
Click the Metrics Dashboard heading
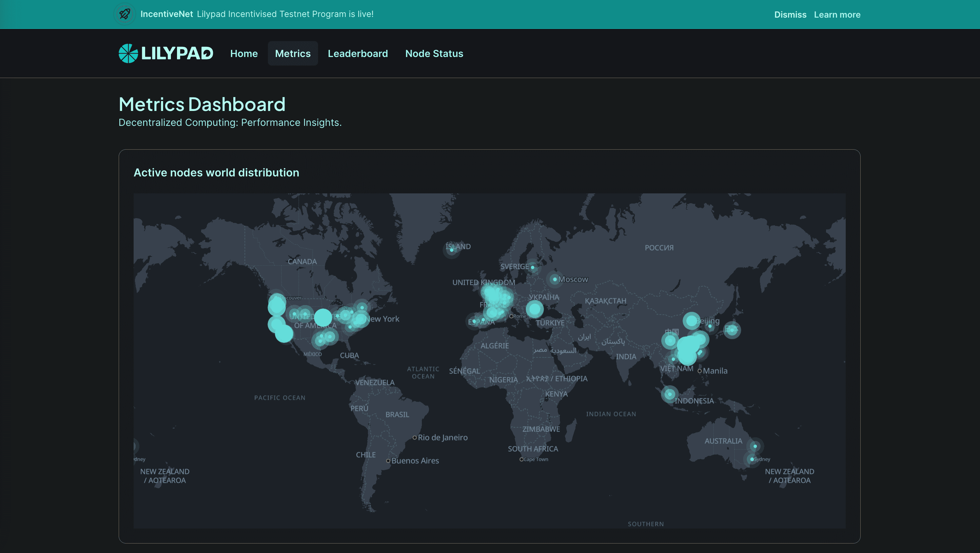point(202,103)
